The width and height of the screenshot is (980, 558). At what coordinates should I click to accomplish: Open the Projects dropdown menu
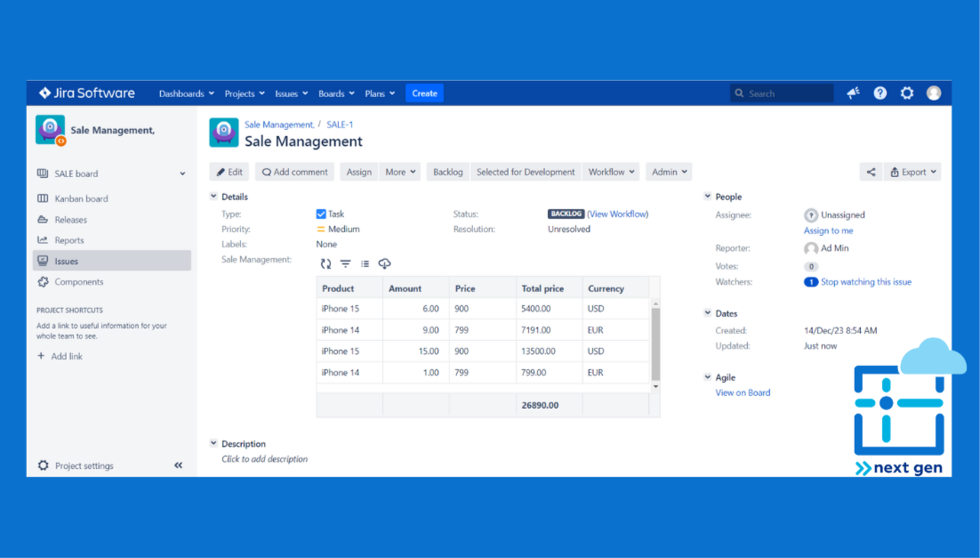[245, 93]
